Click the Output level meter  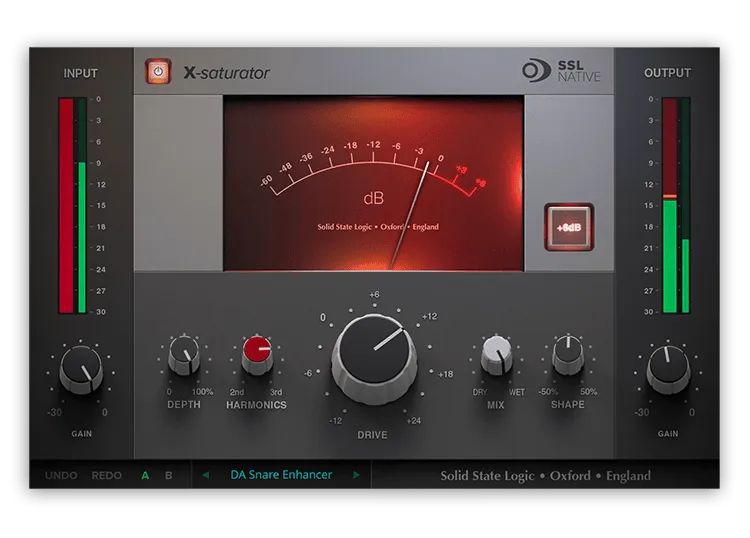point(676,206)
